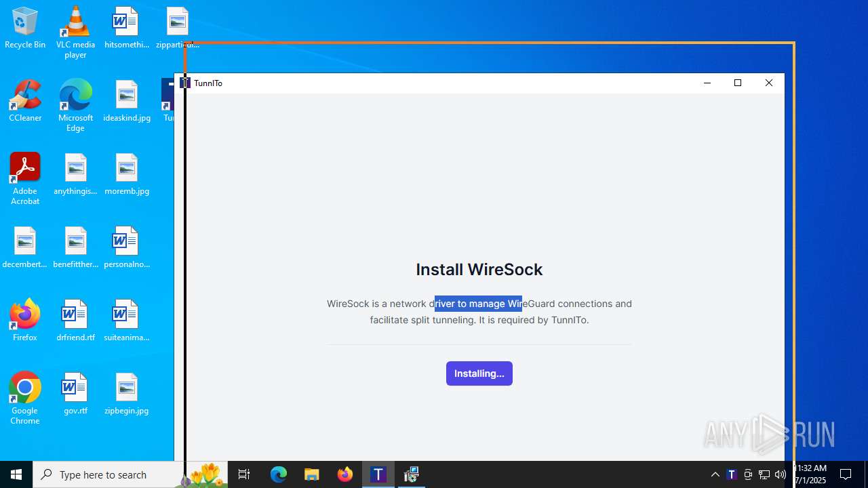Image resolution: width=868 pixels, height=488 pixels.
Task: Minimize the TunnlTo window
Action: click(x=707, y=83)
